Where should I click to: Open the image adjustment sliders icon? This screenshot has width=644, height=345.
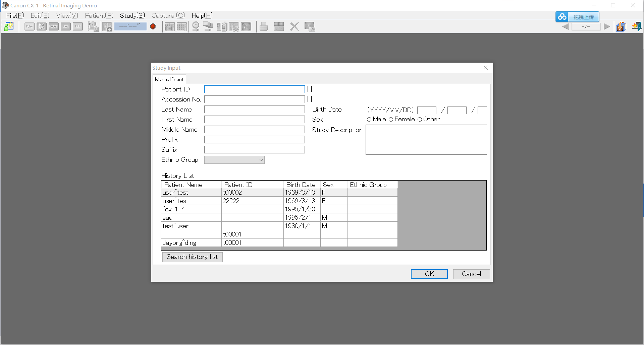(x=279, y=26)
